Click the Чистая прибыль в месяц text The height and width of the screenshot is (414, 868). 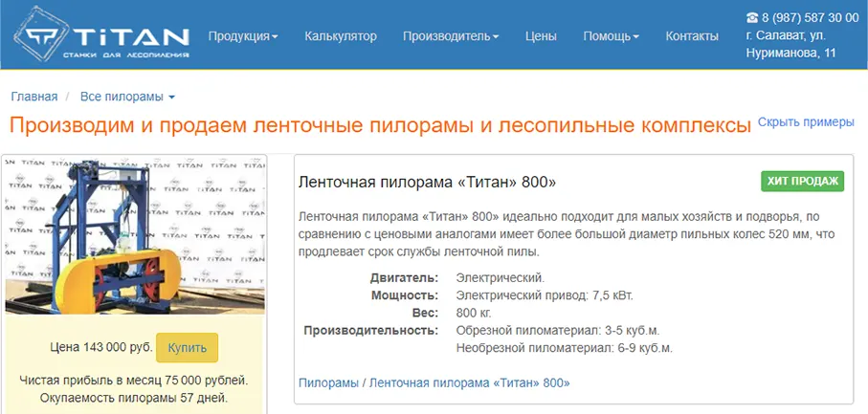[134, 381]
